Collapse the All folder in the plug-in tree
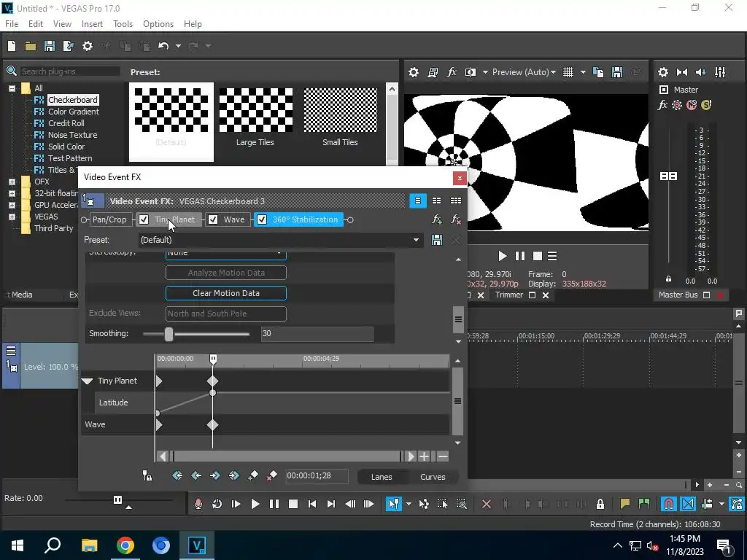The height and width of the screenshot is (560, 747). (x=12, y=88)
